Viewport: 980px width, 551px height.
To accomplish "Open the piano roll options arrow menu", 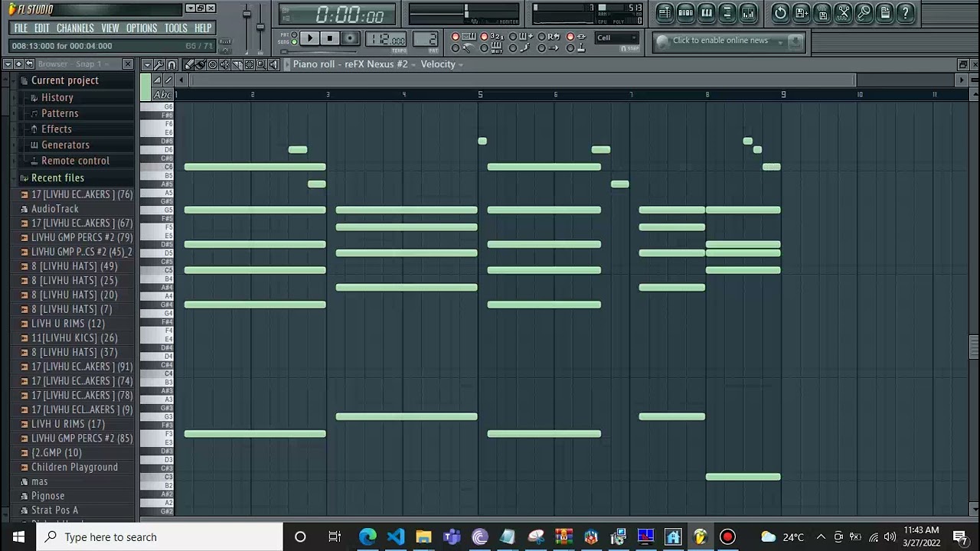I will [x=148, y=64].
